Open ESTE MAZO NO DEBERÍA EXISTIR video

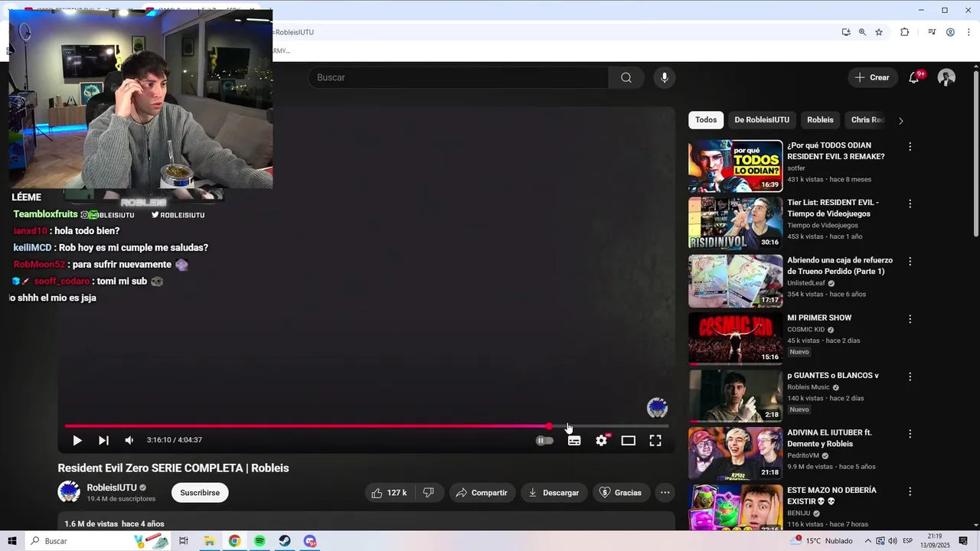[831, 496]
